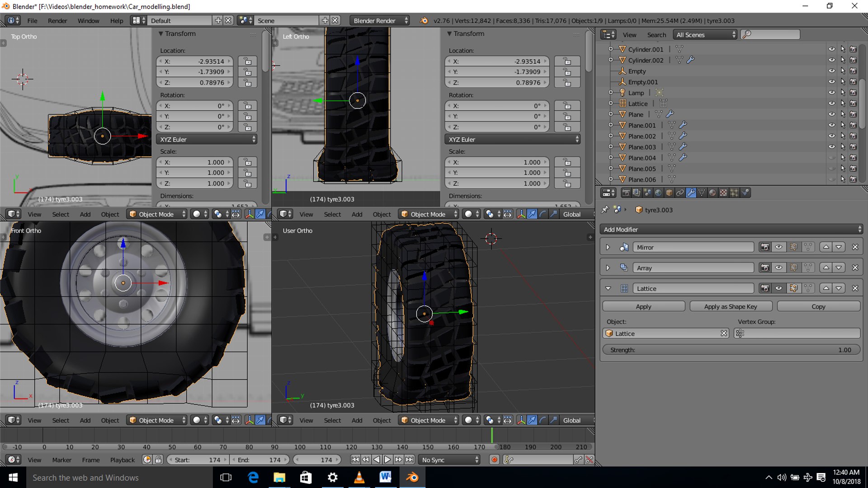Open the Texture properties tab checker icon
The image size is (868, 488).
click(x=723, y=192)
